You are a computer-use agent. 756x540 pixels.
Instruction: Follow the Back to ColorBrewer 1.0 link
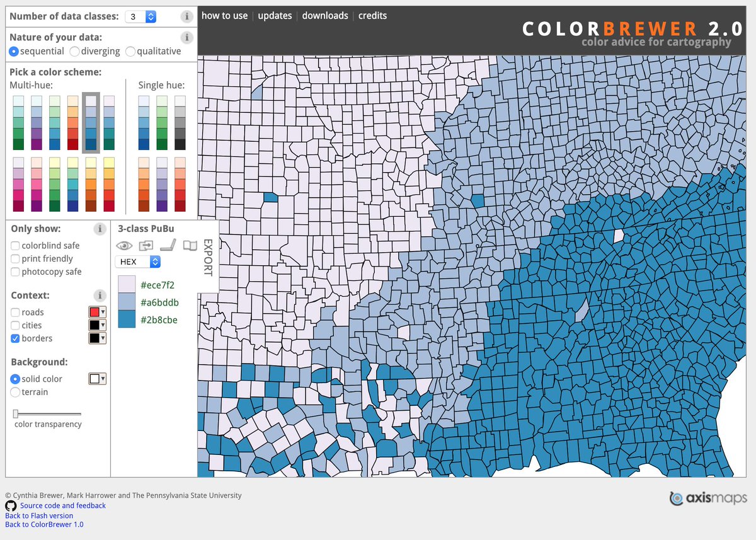(x=44, y=524)
